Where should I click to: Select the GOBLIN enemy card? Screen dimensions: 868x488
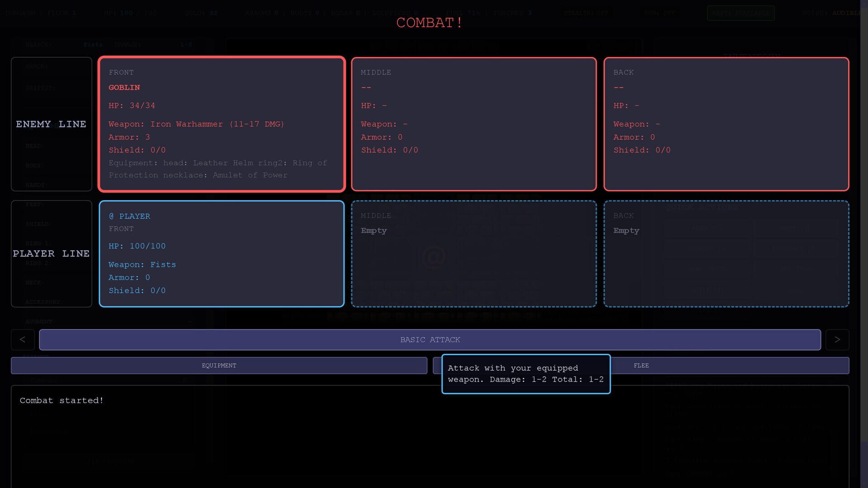coord(221,123)
